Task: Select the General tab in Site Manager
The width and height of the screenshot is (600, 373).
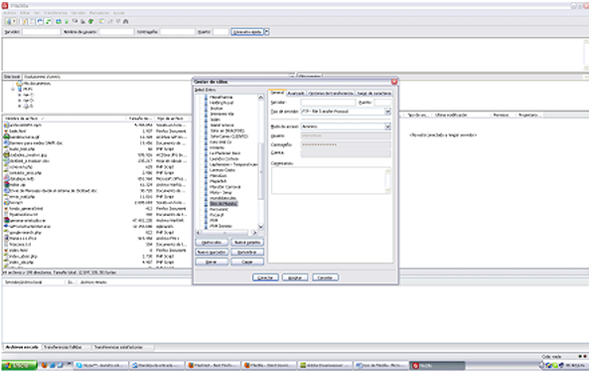Action: point(277,93)
